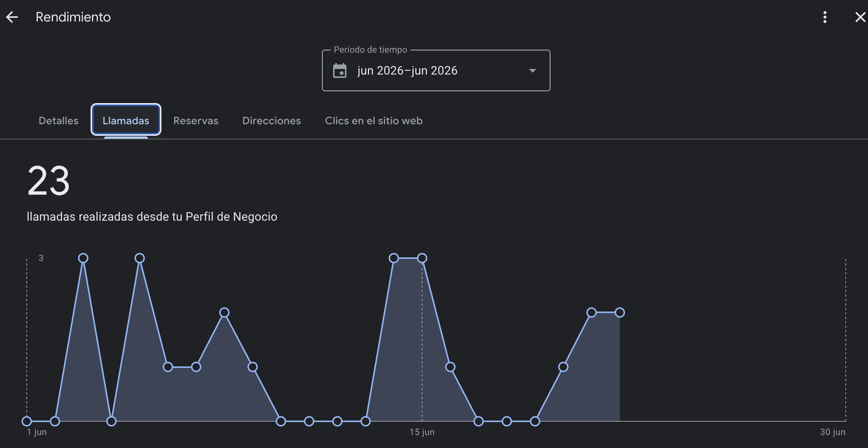868x448 pixels.
Task: Click the 15 jun axis label
Action: (x=422, y=432)
